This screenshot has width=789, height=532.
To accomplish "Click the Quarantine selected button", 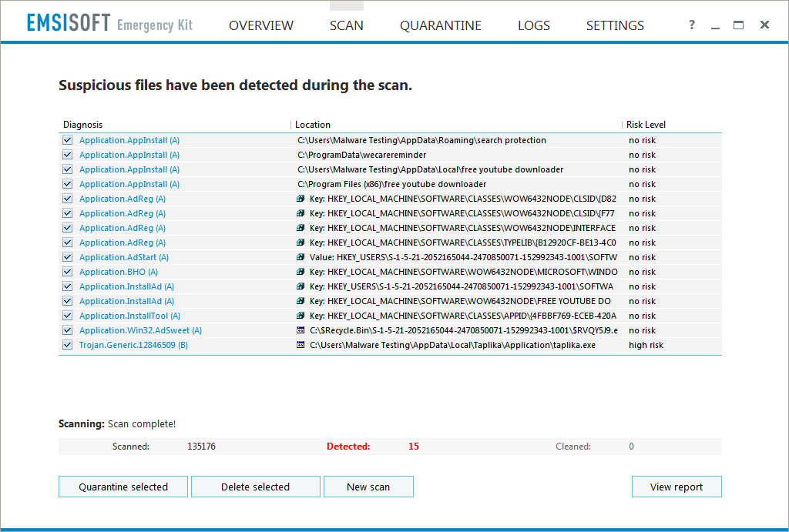I will click(x=123, y=487).
